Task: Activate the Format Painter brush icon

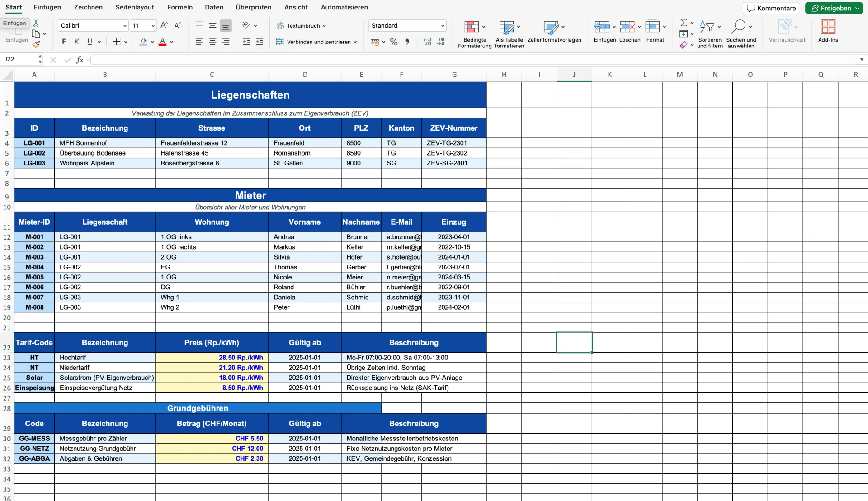Action: pyautogui.click(x=36, y=44)
